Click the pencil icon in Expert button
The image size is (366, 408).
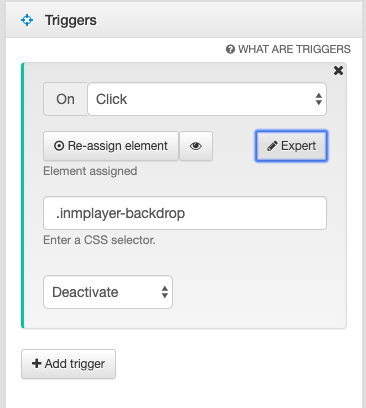click(272, 146)
